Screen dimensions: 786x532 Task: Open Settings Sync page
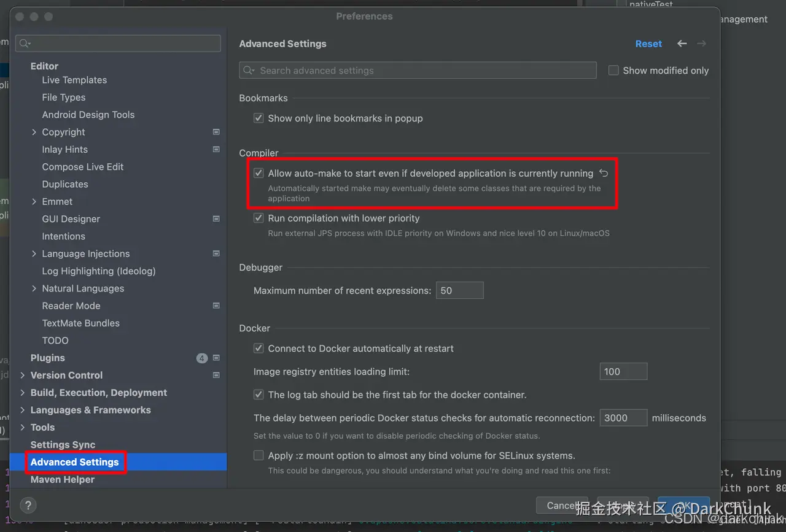[63, 445]
